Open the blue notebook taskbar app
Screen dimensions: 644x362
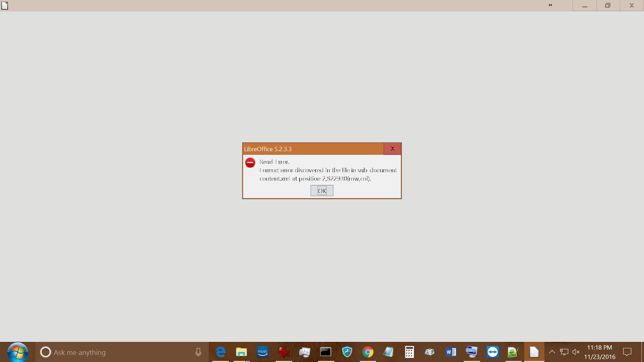pyautogui.click(x=388, y=352)
